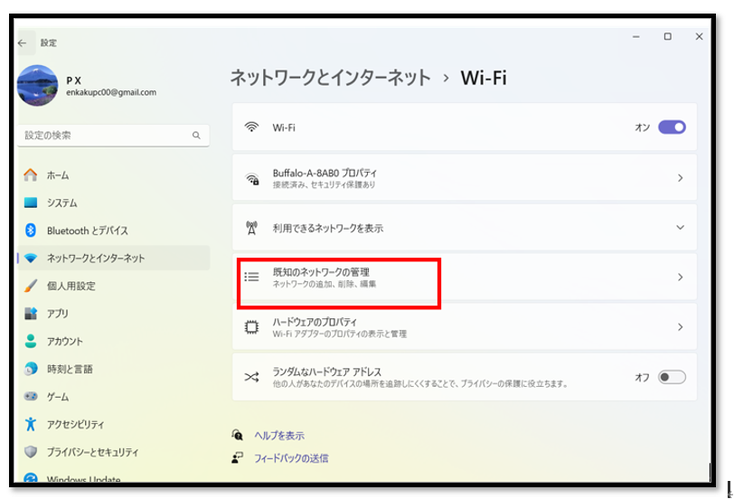Click the アプリ icon in sidebar
This screenshot has width=734, height=499.
30,313
